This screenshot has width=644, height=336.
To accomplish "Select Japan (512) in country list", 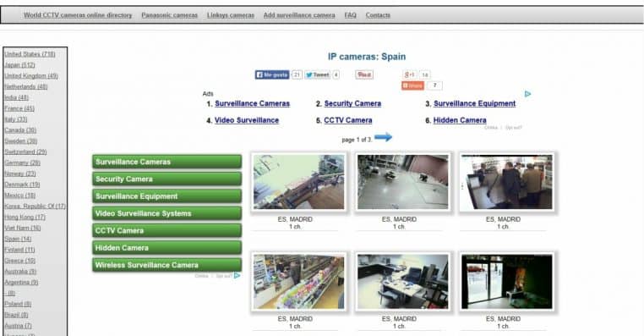I will (19, 65).
